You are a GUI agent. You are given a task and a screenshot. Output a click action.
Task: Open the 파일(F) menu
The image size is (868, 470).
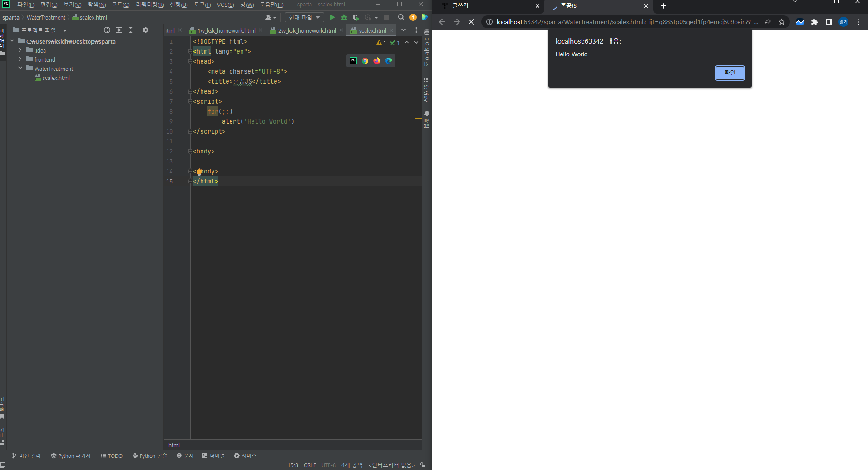[25, 5]
